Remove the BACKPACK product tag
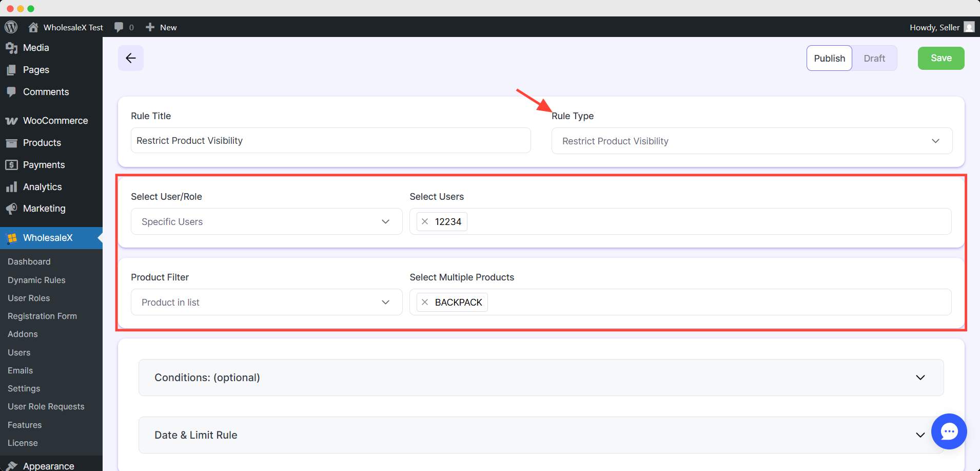The height and width of the screenshot is (471, 980). click(x=425, y=302)
